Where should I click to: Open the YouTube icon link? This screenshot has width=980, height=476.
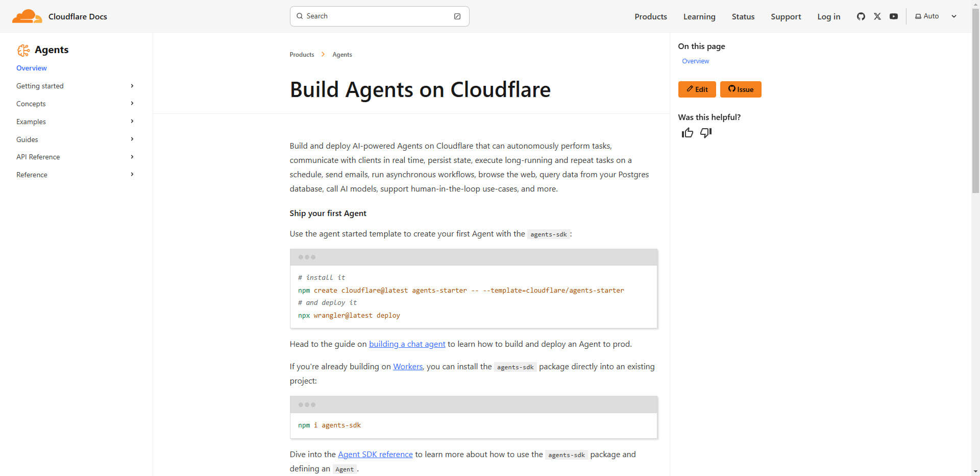click(x=894, y=16)
